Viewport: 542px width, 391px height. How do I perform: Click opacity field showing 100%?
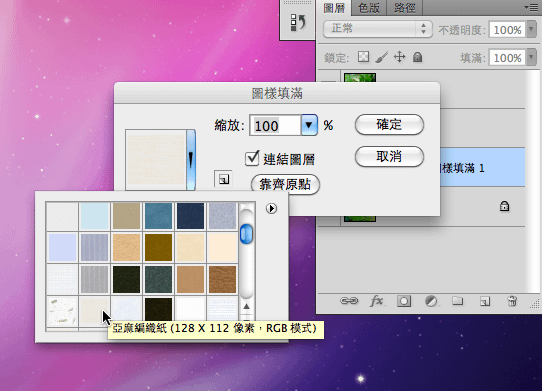pyautogui.click(x=507, y=30)
